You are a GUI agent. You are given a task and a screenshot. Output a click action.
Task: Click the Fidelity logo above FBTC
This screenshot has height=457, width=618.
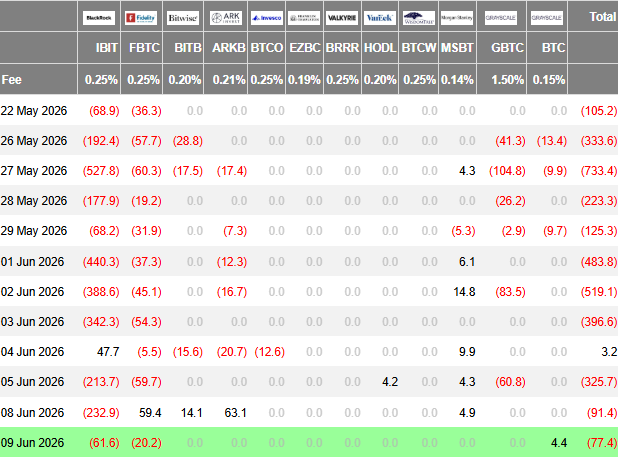[141, 18]
